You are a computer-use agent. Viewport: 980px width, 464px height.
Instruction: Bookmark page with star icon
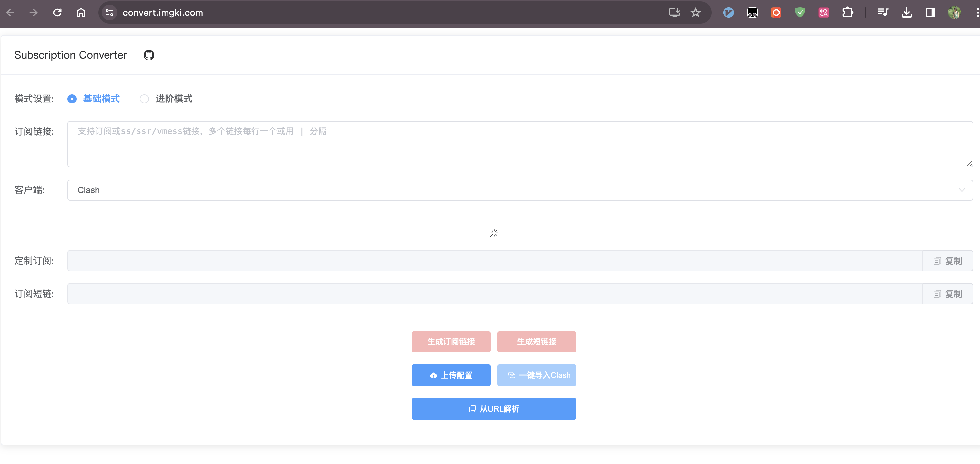coord(695,13)
